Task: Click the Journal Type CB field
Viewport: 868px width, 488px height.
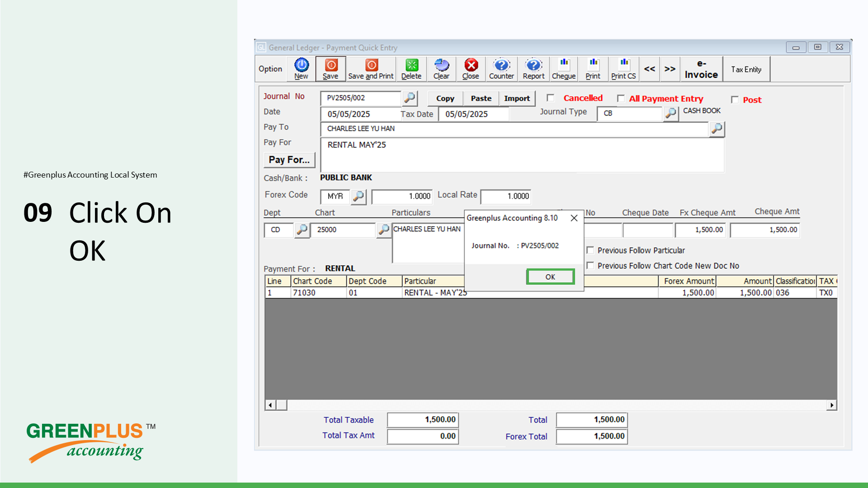Action: pyautogui.click(x=630, y=113)
